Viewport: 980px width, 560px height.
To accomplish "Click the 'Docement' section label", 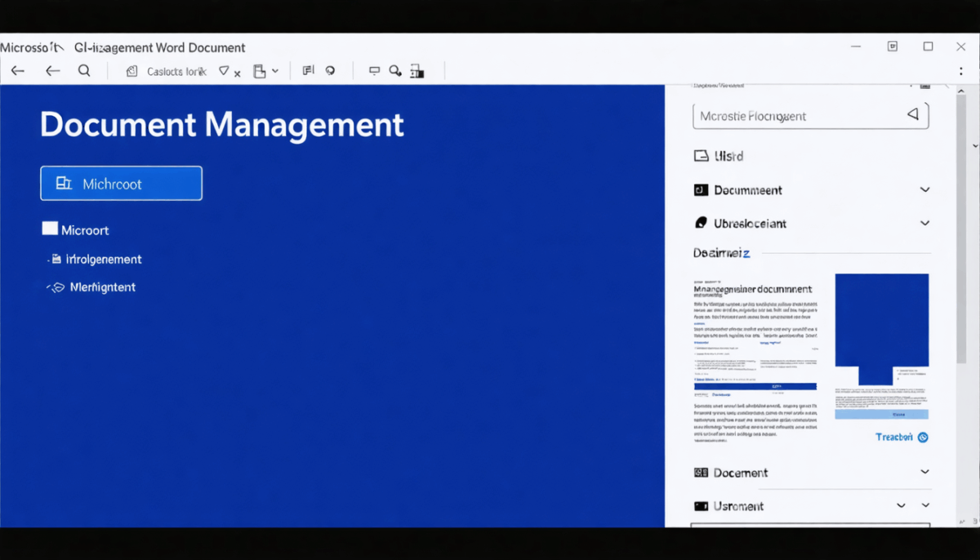I will pos(741,473).
